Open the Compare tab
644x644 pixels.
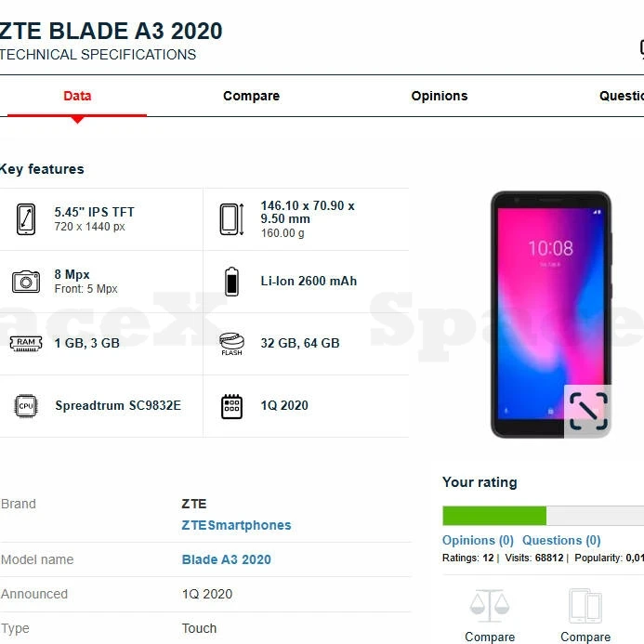(x=251, y=96)
